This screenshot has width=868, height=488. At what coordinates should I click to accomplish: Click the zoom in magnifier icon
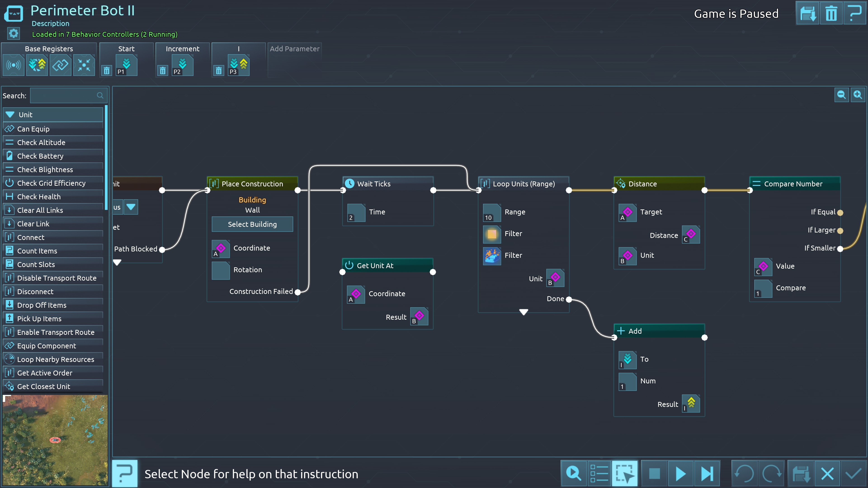tap(858, 95)
